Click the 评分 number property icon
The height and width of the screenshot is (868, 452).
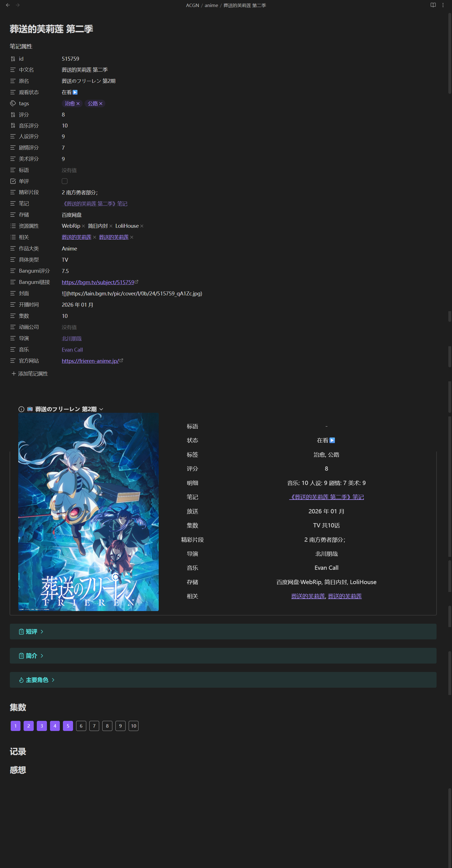[13, 115]
